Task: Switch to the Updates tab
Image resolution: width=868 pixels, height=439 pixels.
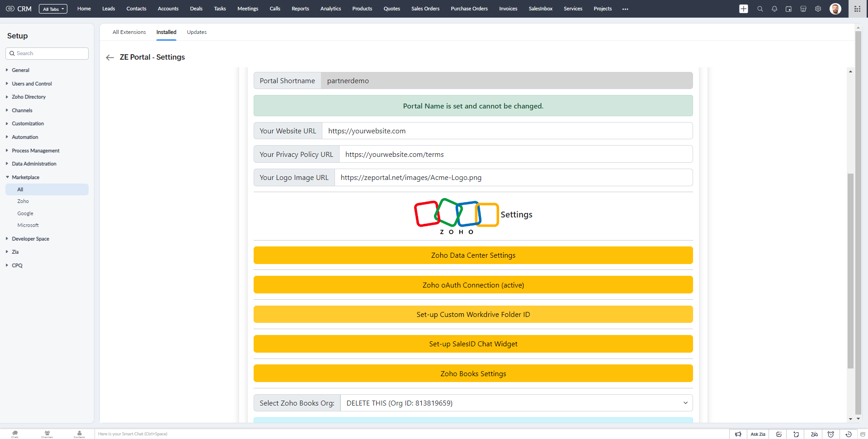Action: click(197, 32)
